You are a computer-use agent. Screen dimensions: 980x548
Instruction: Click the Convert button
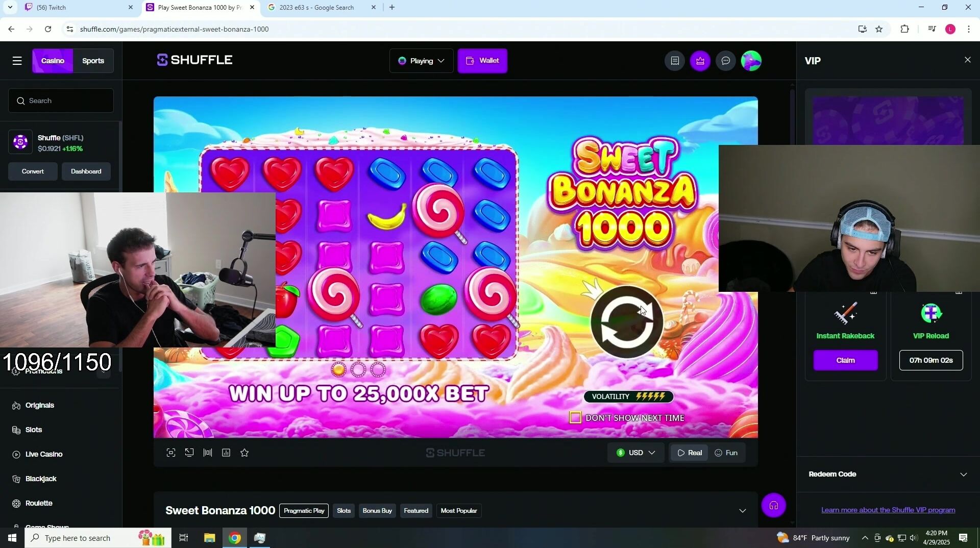pos(33,171)
